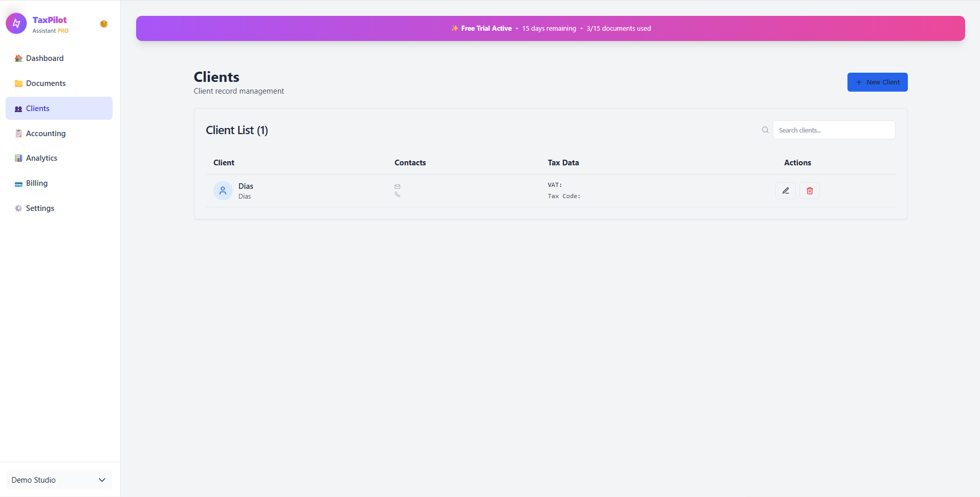
Task: Click the TaxPilot logo icon
Action: tap(16, 23)
